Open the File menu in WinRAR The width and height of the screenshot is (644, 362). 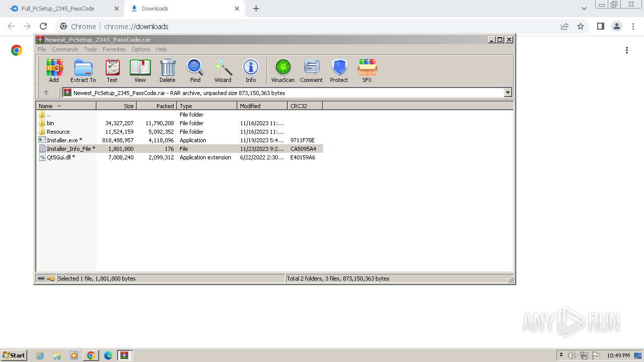click(42, 49)
